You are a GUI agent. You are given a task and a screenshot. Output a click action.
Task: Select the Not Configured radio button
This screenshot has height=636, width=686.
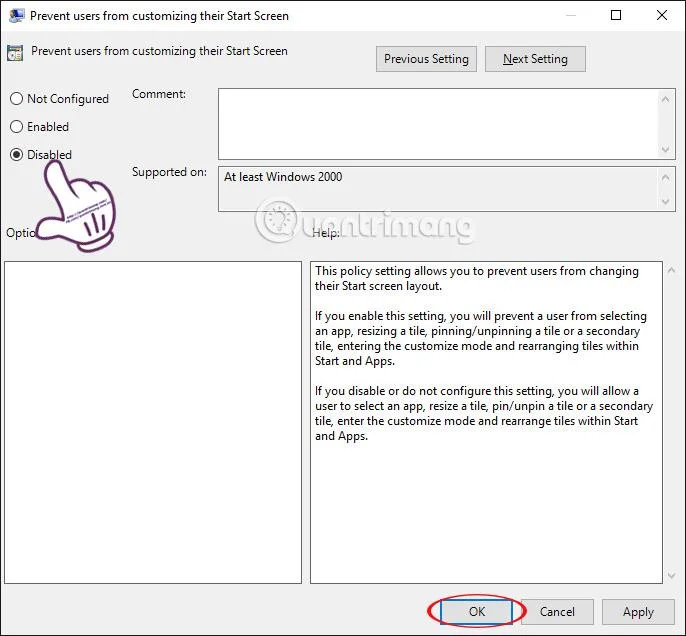(16, 99)
